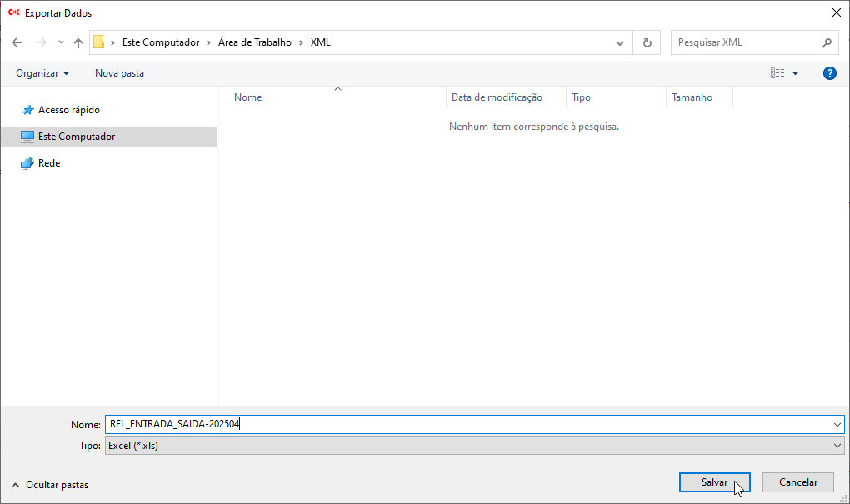Open Rede in the navigation pane

click(49, 163)
